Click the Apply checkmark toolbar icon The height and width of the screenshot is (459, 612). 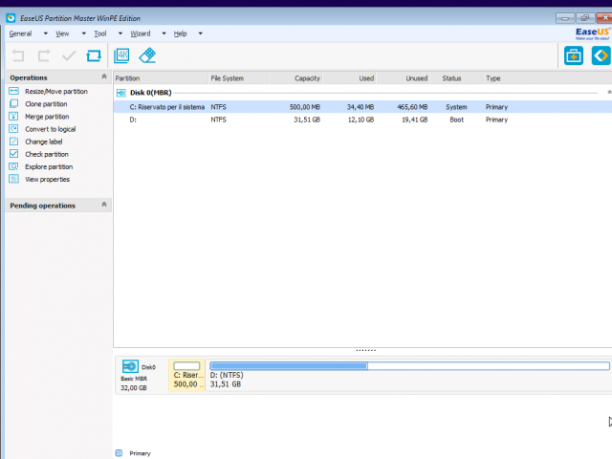[69, 56]
